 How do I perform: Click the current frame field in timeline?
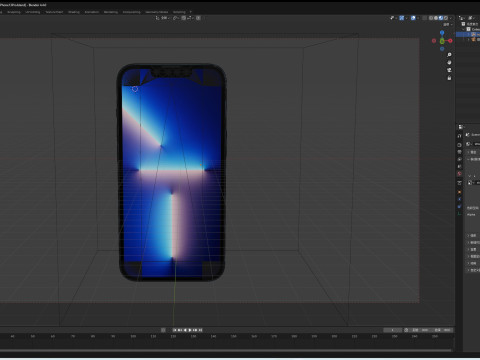393,330
